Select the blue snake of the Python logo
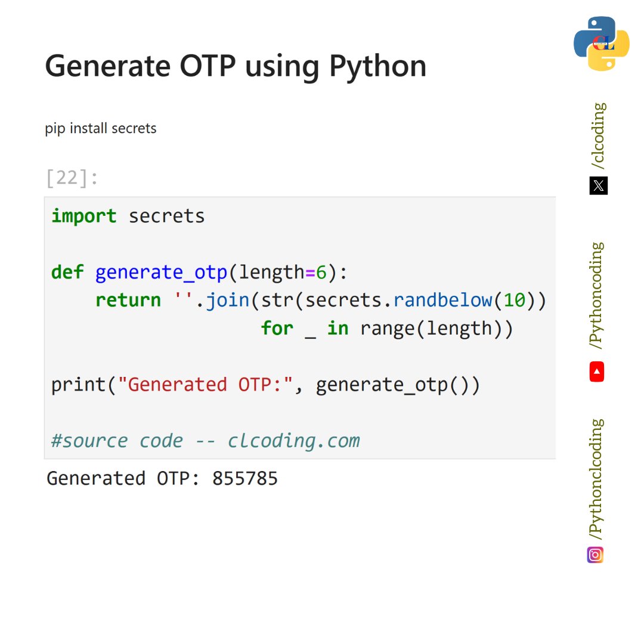Viewport: 644px width, 644px height. pos(590,33)
